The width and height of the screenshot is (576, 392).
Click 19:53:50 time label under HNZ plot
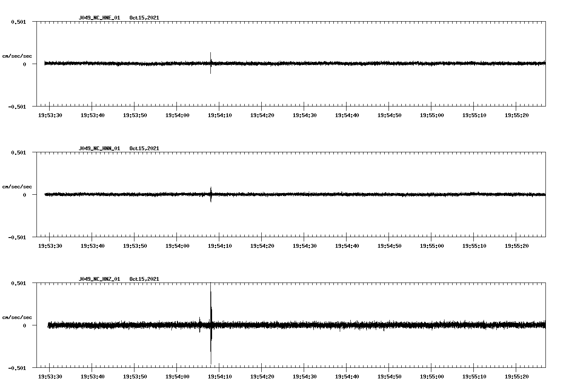pyautogui.click(x=135, y=377)
